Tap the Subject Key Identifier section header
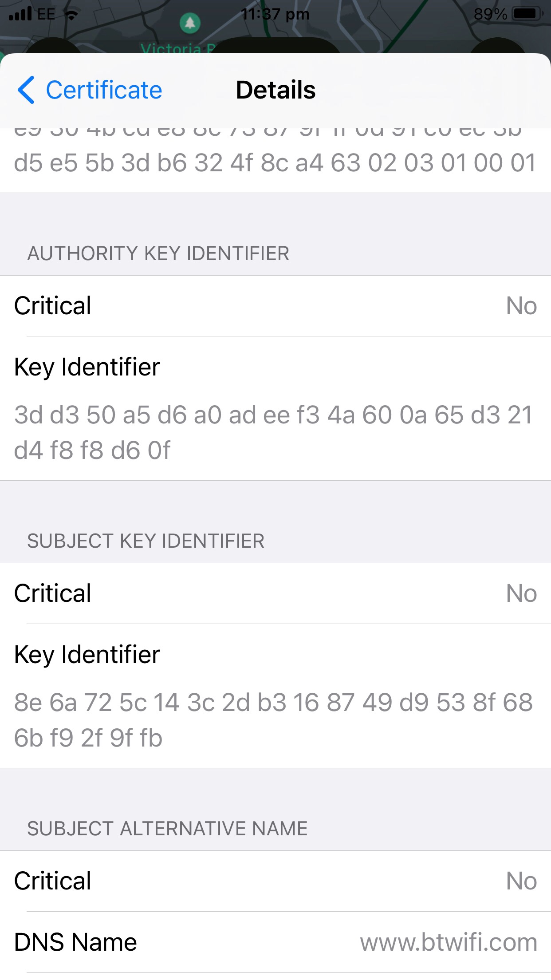This screenshot has height=980, width=551. pos(146,541)
